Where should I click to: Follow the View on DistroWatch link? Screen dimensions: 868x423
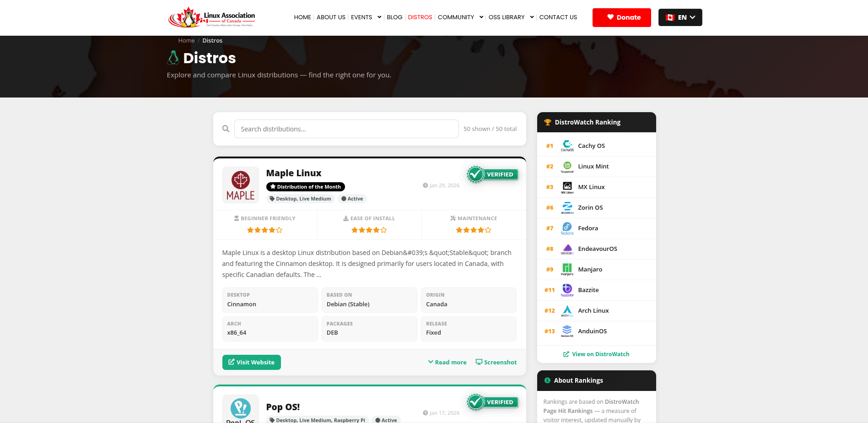(x=596, y=354)
